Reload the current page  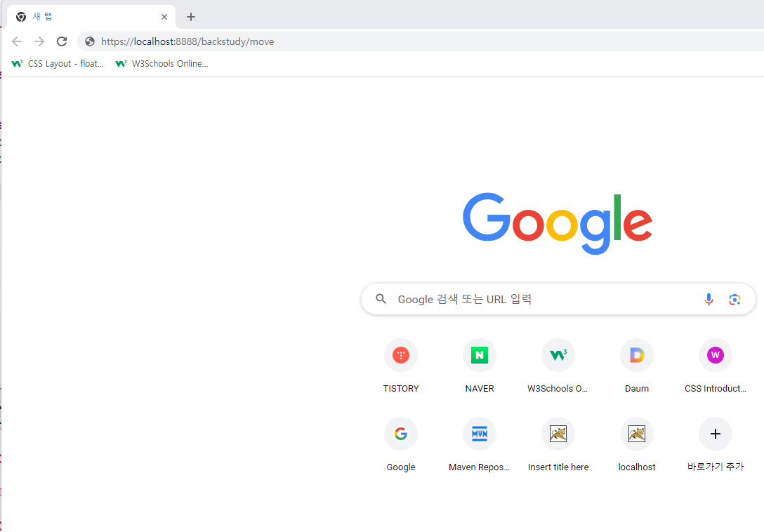62,41
